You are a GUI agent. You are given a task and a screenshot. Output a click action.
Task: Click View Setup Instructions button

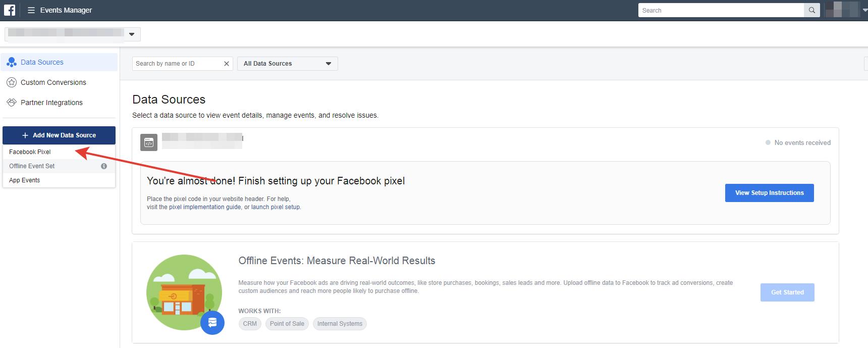coord(769,193)
